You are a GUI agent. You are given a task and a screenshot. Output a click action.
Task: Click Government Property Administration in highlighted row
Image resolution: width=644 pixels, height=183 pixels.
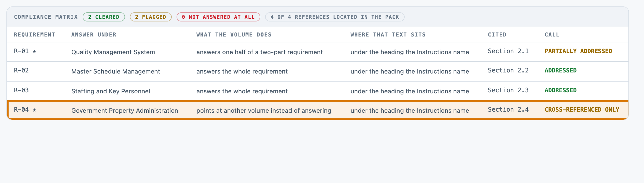(x=125, y=111)
